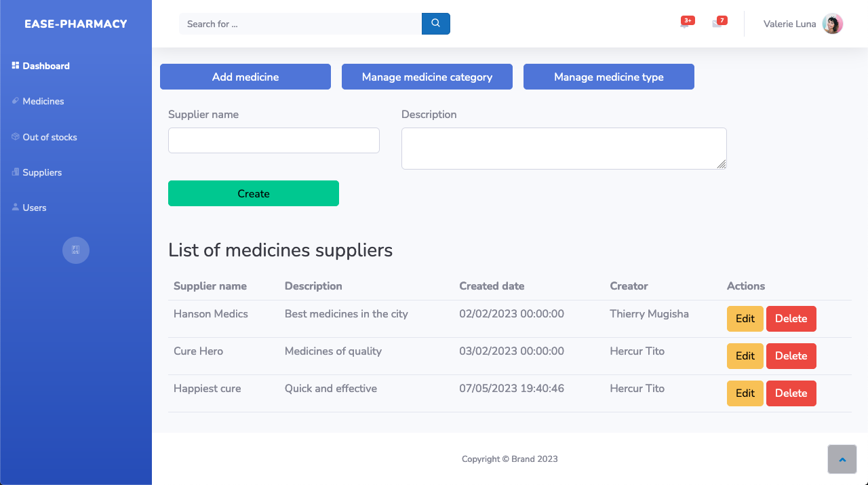This screenshot has width=868, height=485.
Task: Click the circular badge above the sidebar bottom
Action: click(75, 250)
